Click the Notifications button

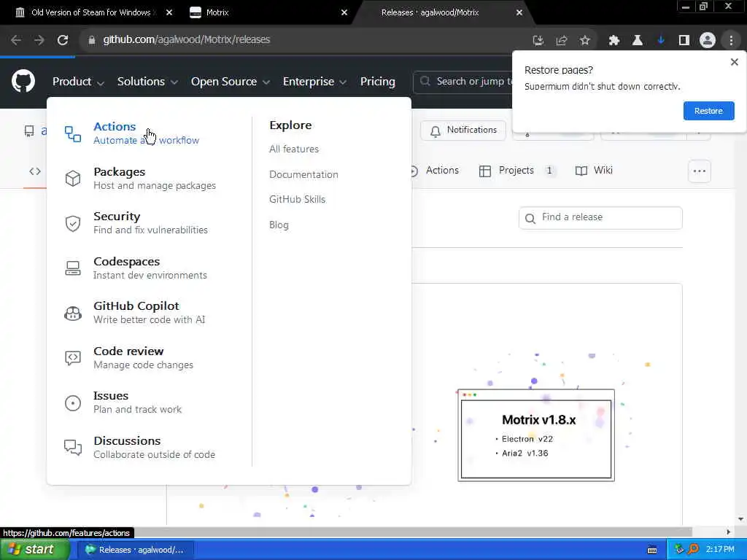click(463, 130)
